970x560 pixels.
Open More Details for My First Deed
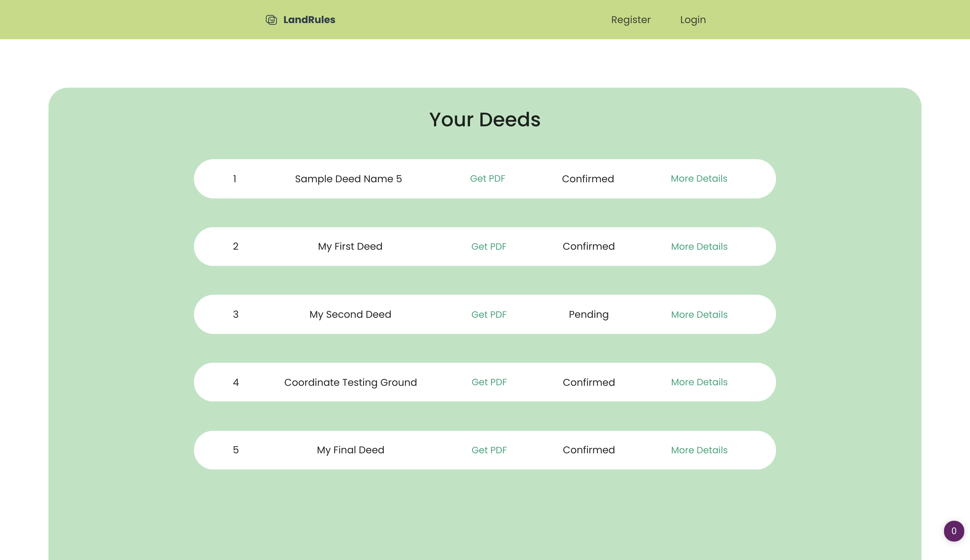coord(699,247)
